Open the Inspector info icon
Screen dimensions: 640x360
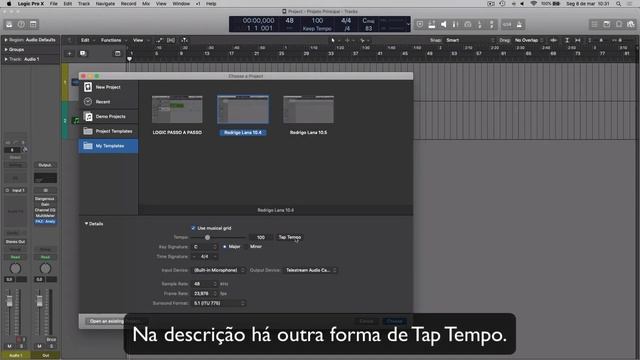21,24
